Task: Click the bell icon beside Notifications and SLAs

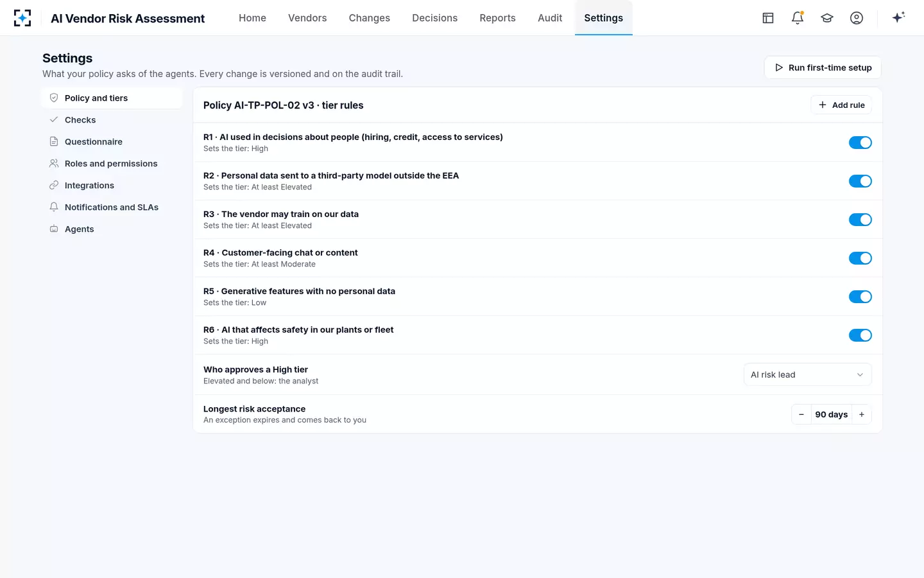Action: 54,207
